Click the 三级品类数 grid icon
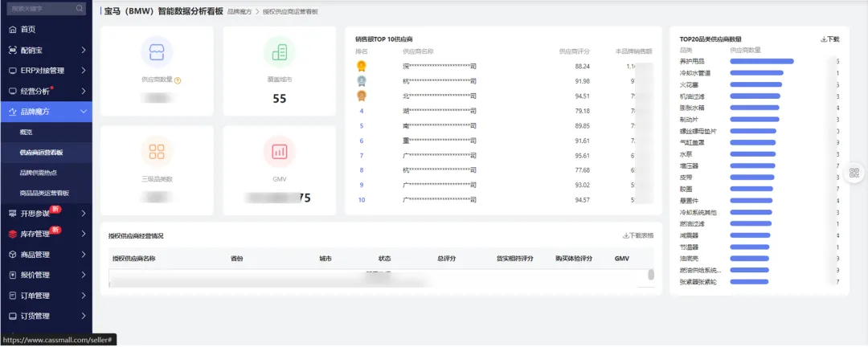Screen dimensions: 868x347 [157, 152]
